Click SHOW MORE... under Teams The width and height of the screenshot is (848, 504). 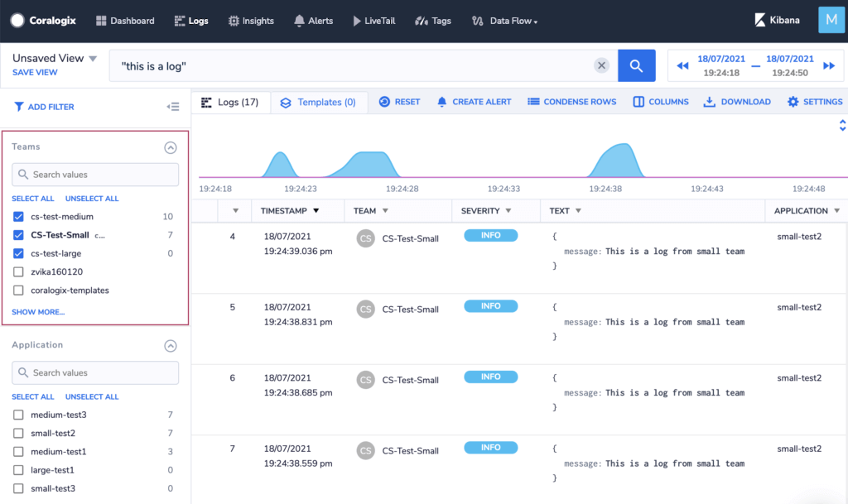pos(38,312)
